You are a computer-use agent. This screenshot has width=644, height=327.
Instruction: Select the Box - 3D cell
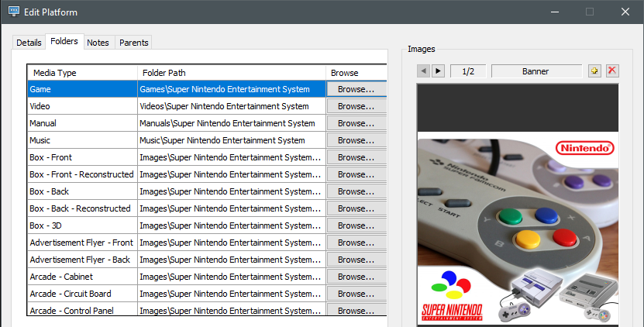pos(82,225)
